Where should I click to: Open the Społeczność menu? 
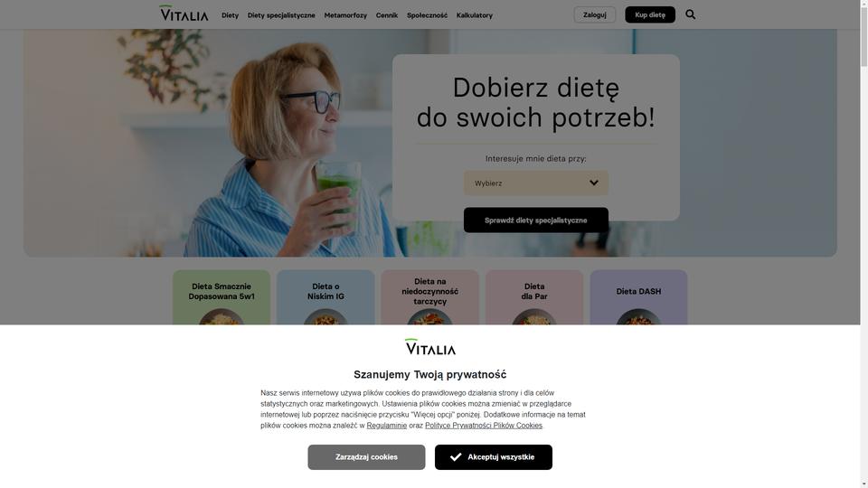(x=427, y=15)
